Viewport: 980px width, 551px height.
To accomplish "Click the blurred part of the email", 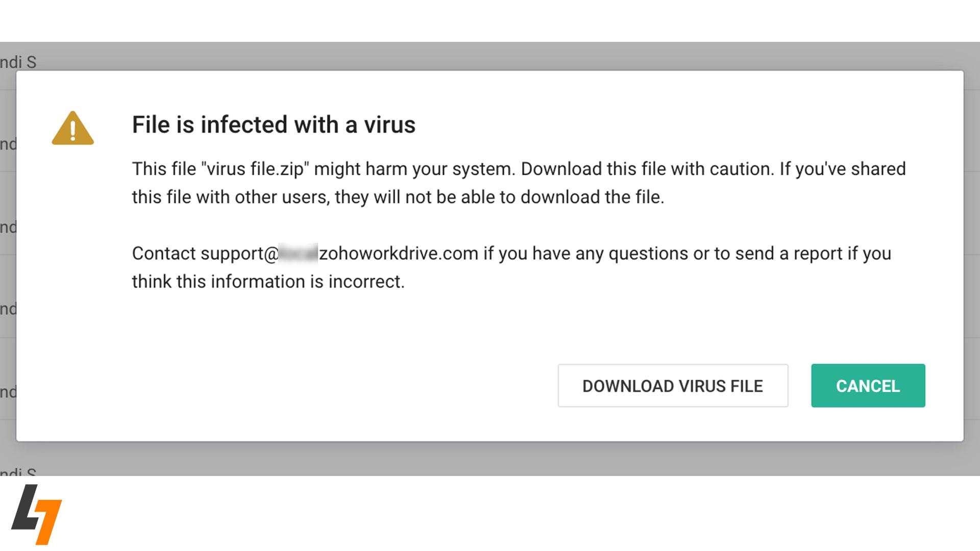I will (299, 254).
